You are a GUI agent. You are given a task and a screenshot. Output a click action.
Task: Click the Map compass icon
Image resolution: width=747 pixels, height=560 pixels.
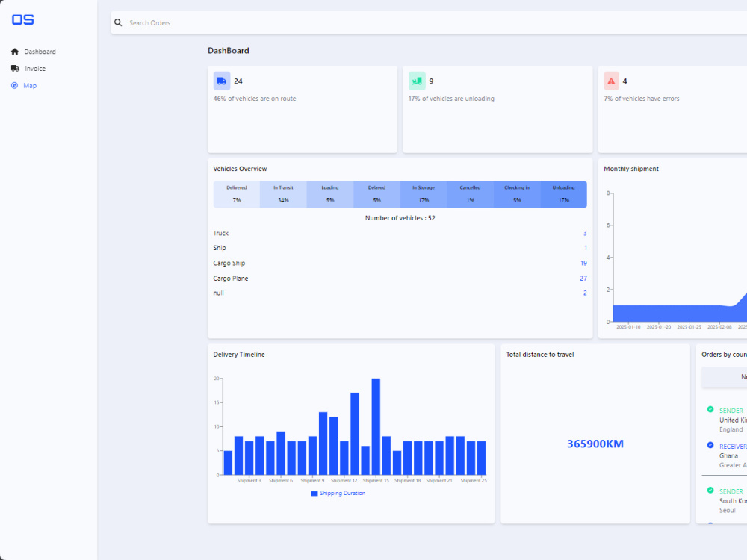click(x=15, y=86)
